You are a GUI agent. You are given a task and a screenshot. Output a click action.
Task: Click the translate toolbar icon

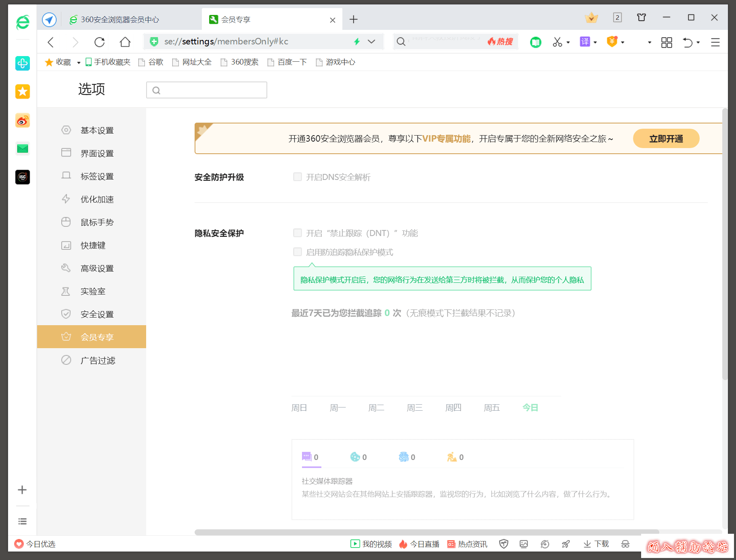point(585,42)
